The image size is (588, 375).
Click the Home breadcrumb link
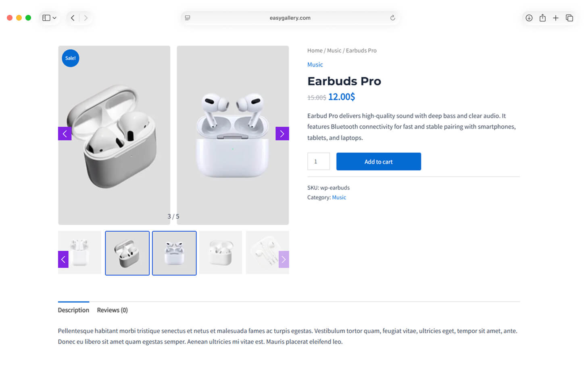[x=315, y=50]
